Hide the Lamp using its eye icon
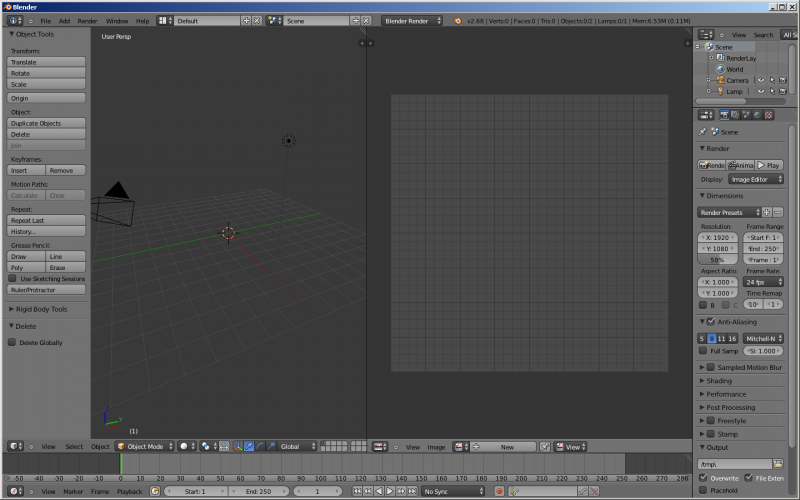The height and width of the screenshot is (500, 800). 760,91
